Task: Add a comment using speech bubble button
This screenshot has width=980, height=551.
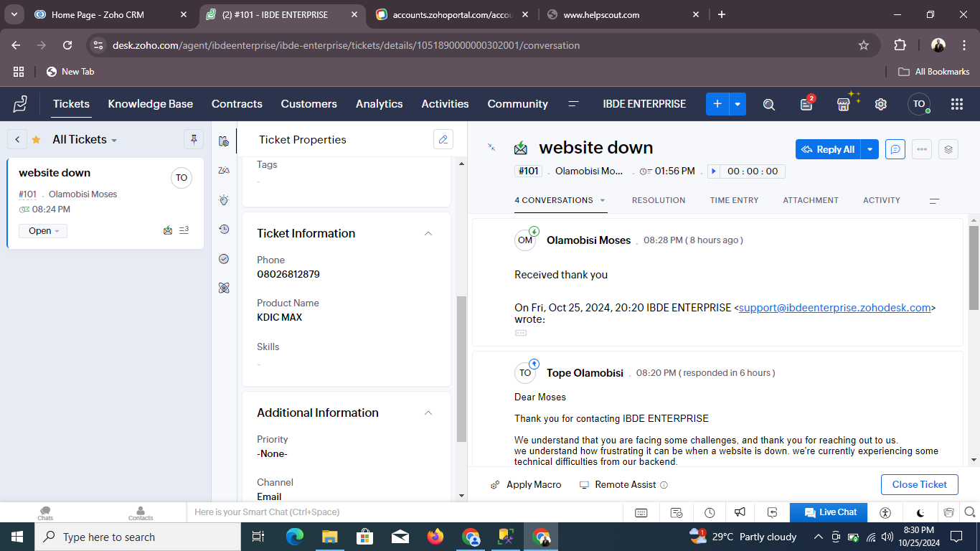Action: pyautogui.click(x=895, y=149)
